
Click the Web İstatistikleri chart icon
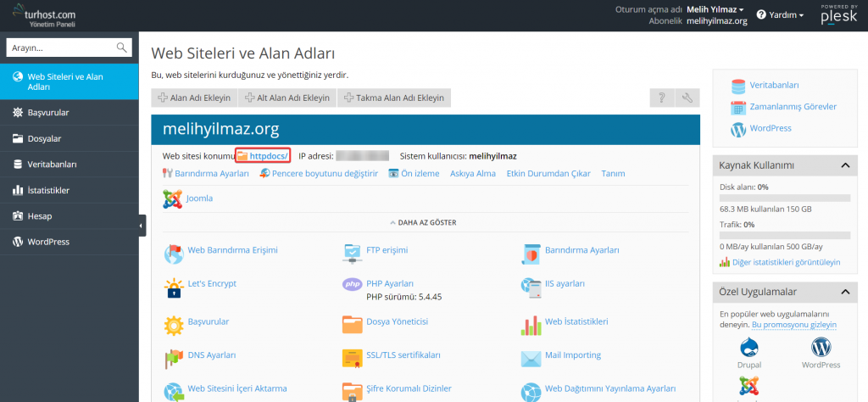[531, 323]
